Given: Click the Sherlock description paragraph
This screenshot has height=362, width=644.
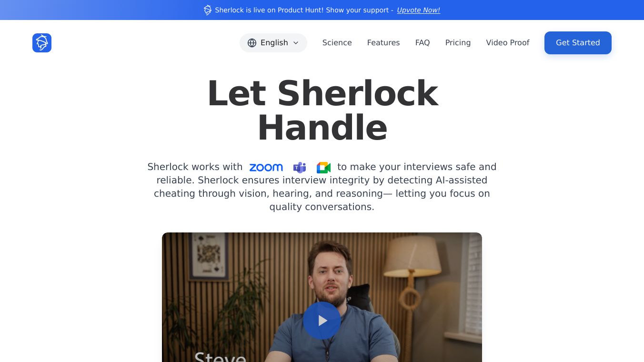Looking at the screenshot, I should tap(322, 187).
